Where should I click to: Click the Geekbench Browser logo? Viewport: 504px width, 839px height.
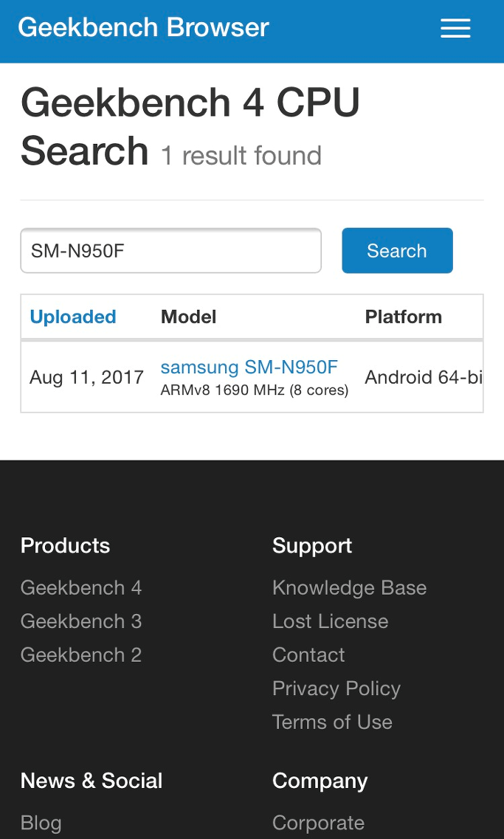(144, 27)
